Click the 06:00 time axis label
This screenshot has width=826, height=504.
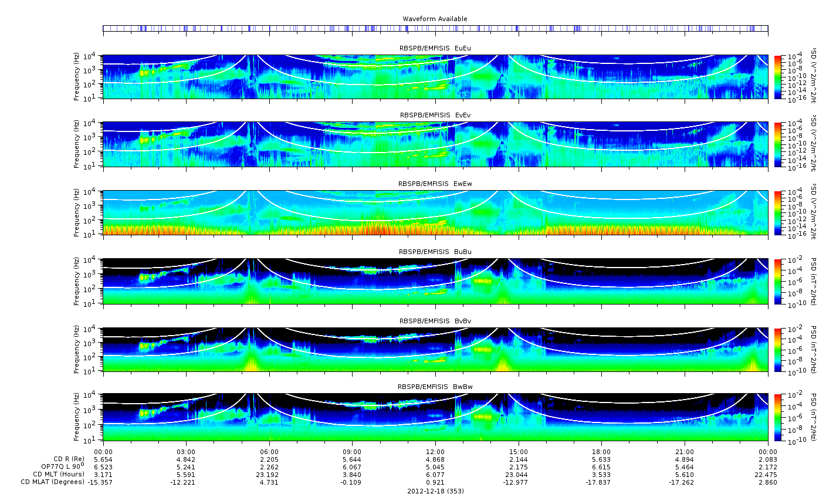[269, 451]
